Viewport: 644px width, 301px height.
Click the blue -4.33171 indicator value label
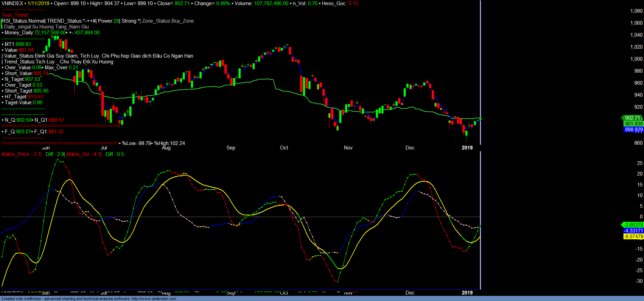pyautogui.click(x=633, y=231)
